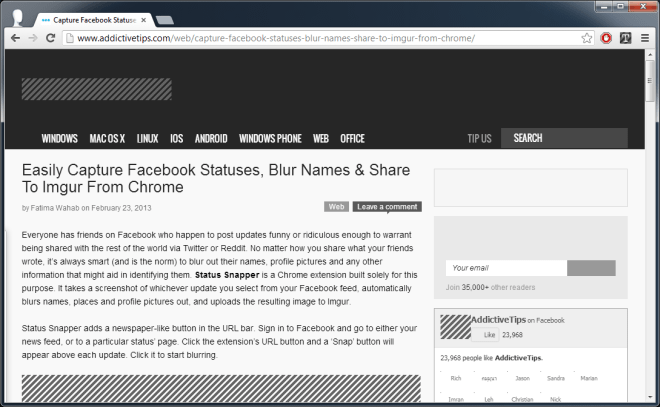
Task: Click the Leave a comment button
Action: 387,207
